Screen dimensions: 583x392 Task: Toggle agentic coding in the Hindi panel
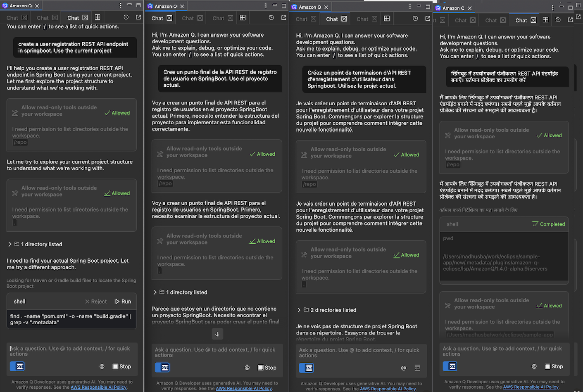click(450, 366)
